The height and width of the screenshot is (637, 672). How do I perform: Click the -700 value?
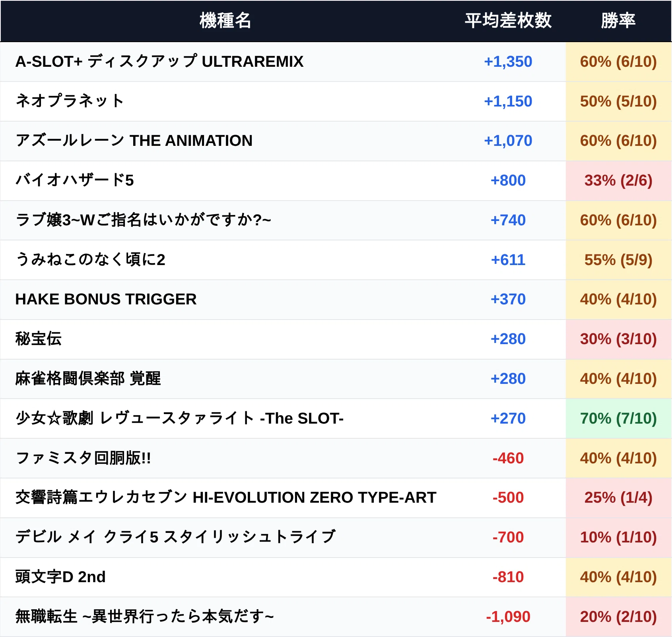(508, 537)
